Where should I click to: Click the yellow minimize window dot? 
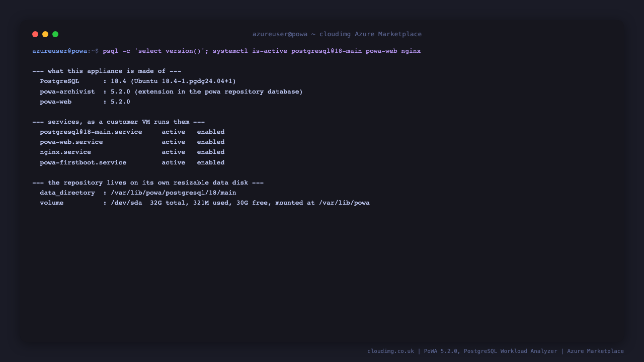click(x=45, y=34)
